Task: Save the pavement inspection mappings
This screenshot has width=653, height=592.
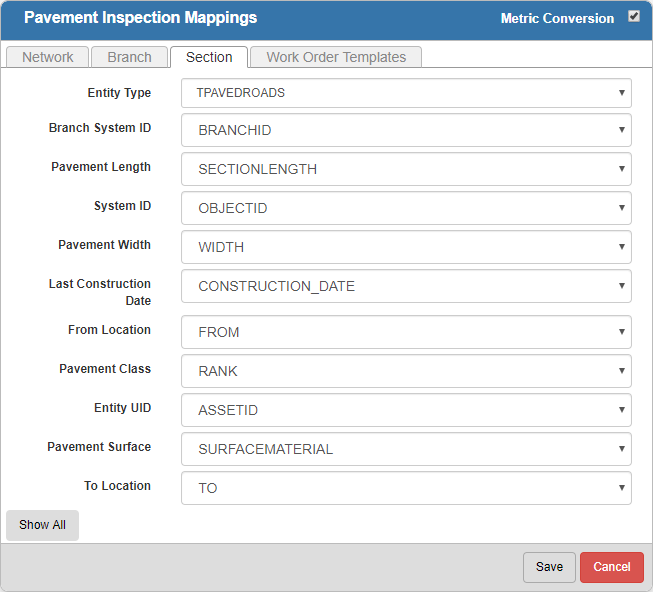Action: 549,567
